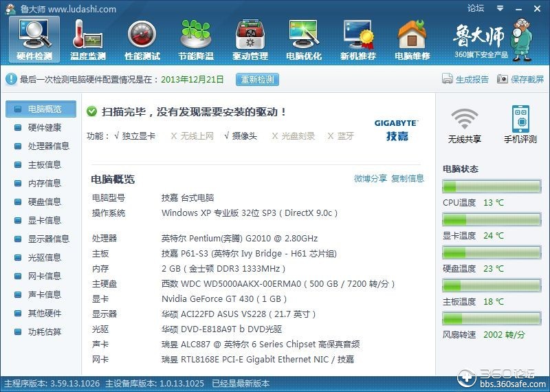
Task: Click the graphics value Nvidia GeForce GT 430
Action: click(x=224, y=298)
